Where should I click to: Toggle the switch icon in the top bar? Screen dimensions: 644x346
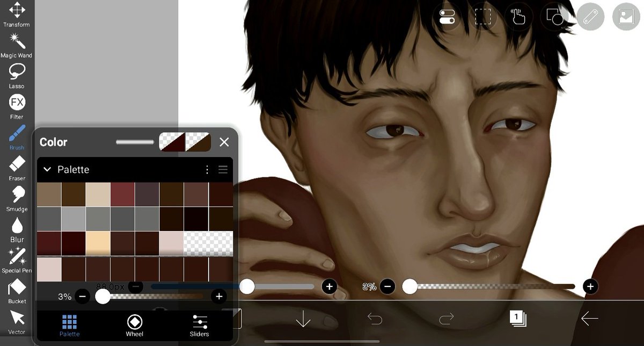[447, 17]
